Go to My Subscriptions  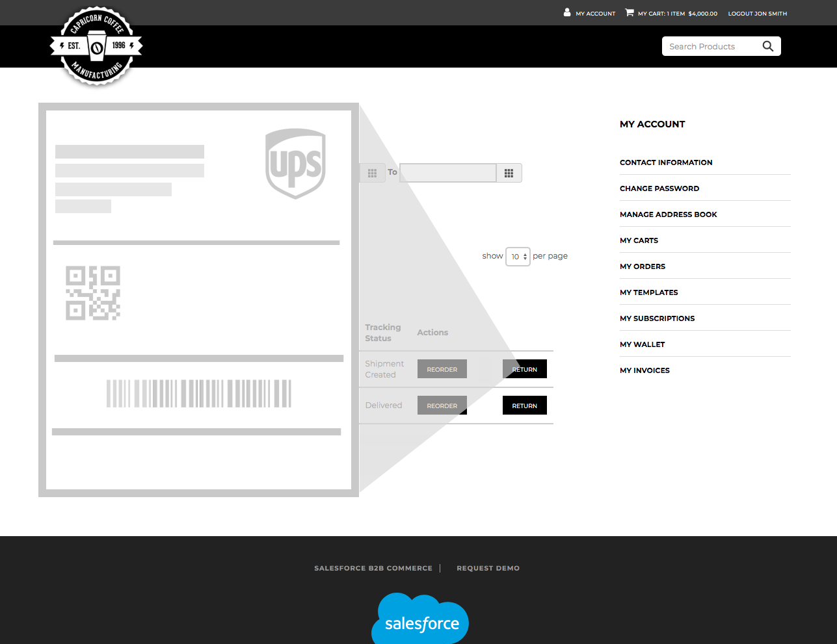tap(658, 318)
